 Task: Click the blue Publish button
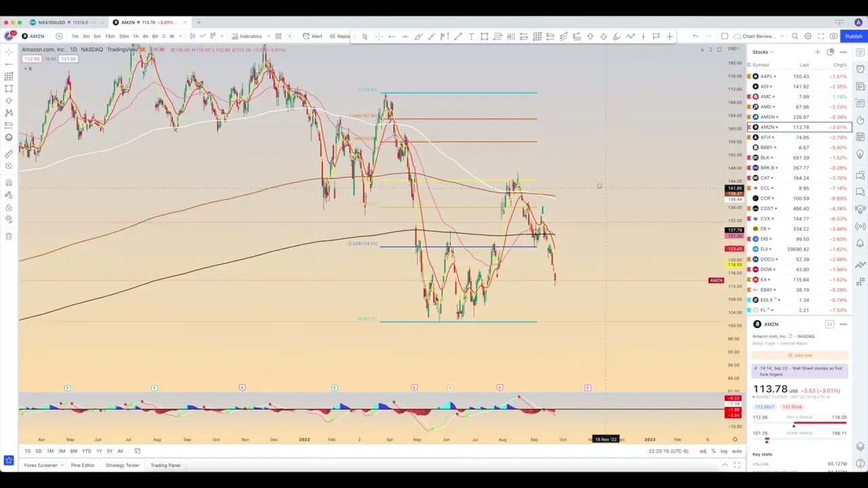click(x=853, y=36)
